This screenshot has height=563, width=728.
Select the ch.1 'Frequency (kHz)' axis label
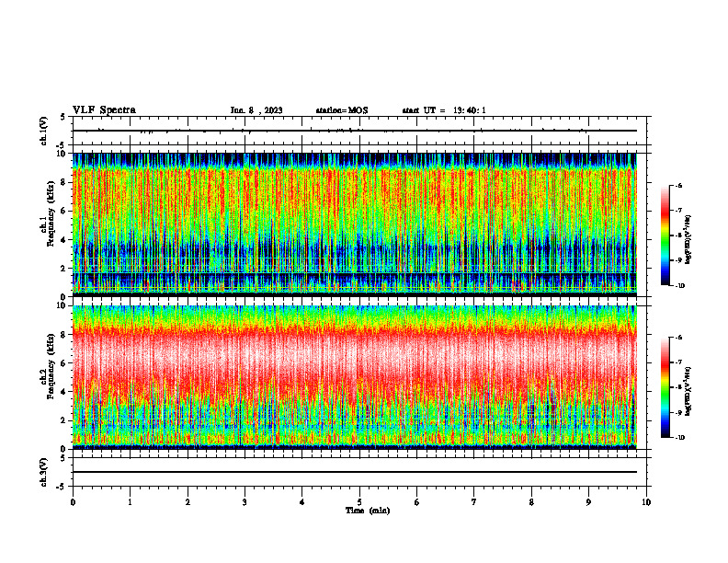(51, 214)
